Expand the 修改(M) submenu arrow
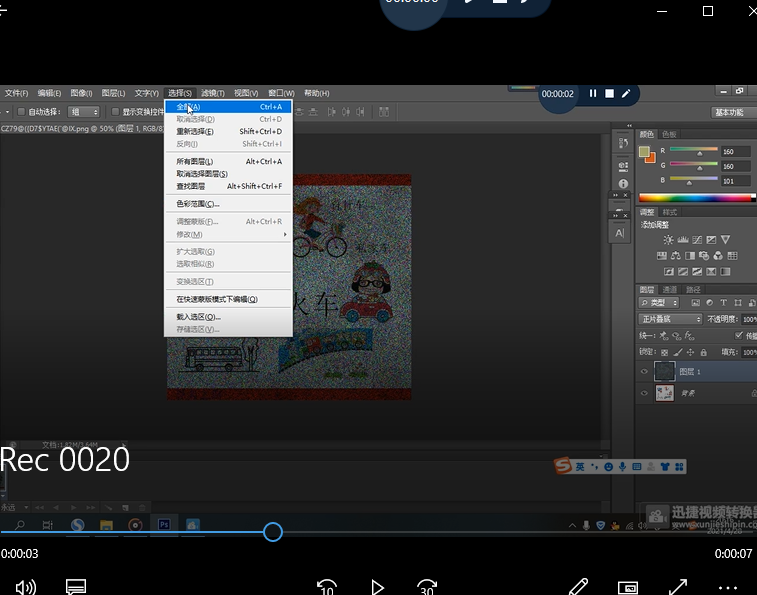This screenshot has width=757, height=595. pyautogui.click(x=285, y=234)
